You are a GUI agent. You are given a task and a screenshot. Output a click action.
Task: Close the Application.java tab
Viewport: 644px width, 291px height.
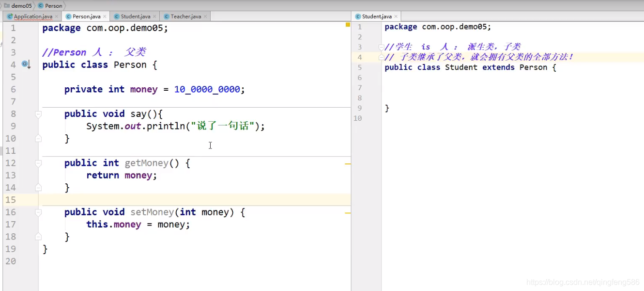coord(57,16)
